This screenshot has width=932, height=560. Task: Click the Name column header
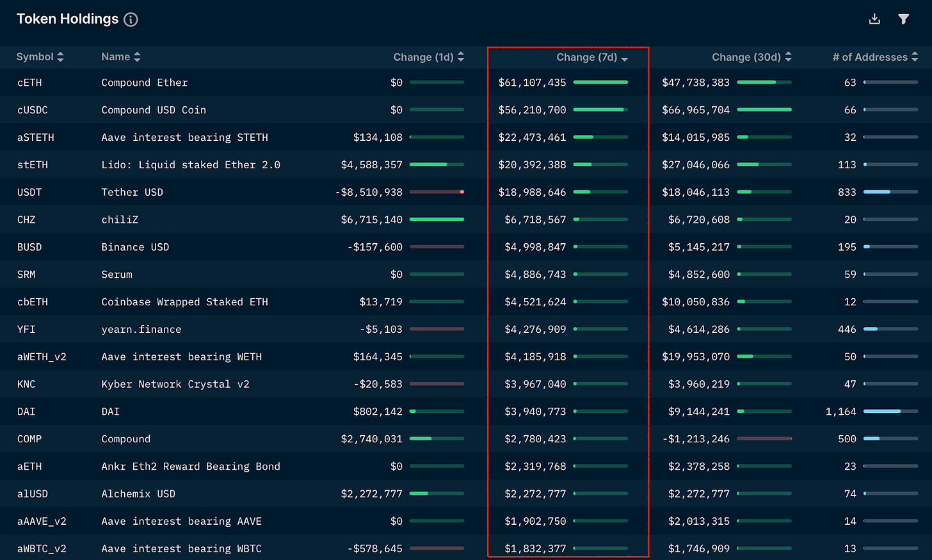pos(115,57)
